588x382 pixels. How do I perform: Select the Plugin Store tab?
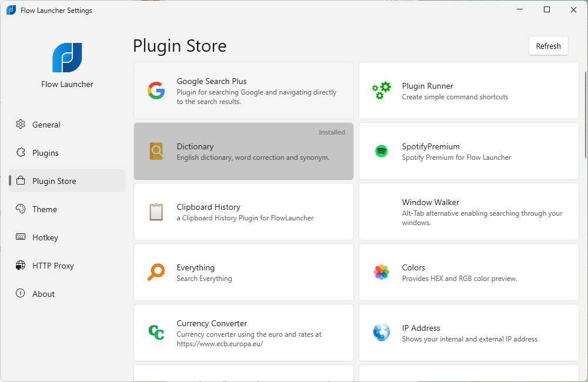coord(67,180)
